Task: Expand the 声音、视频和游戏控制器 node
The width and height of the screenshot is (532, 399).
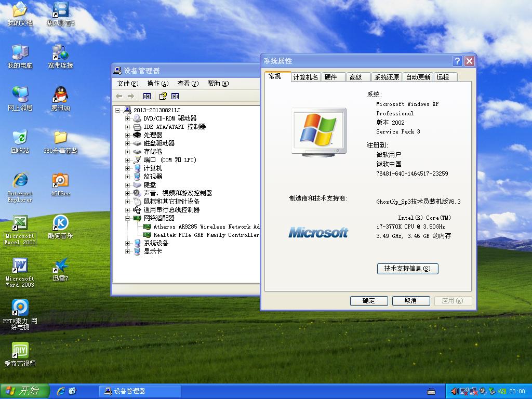Action: 128,193
